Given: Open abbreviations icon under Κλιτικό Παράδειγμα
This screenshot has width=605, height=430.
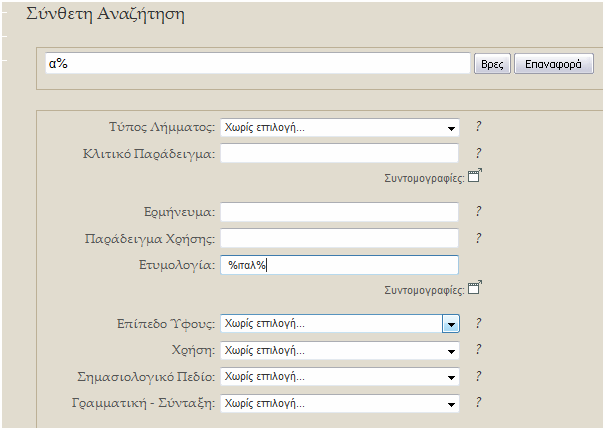Looking at the screenshot, I should 475,176.
